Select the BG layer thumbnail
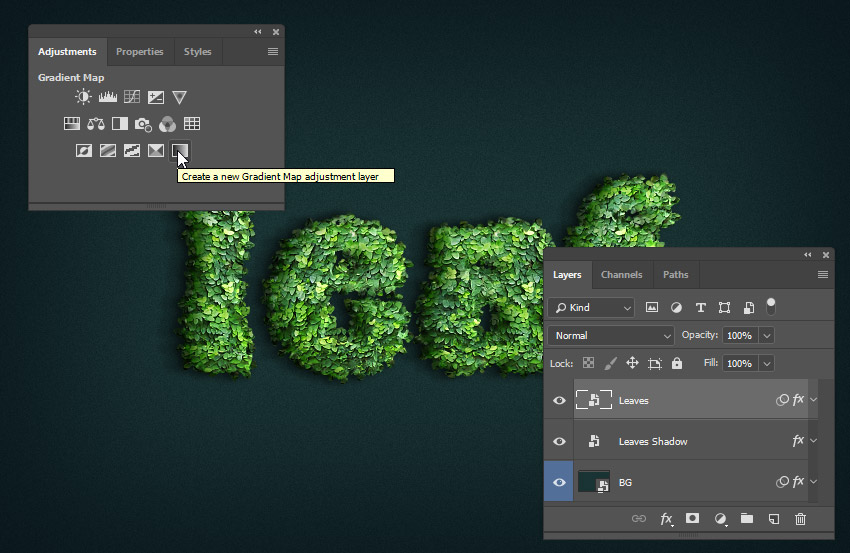The height and width of the screenshot is (553, 850). coord(594,482)
